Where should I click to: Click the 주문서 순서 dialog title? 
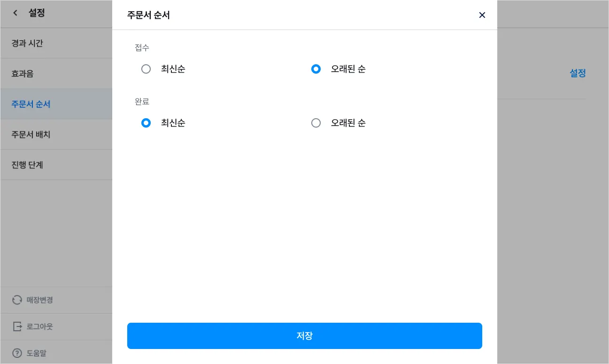point(148,15)
